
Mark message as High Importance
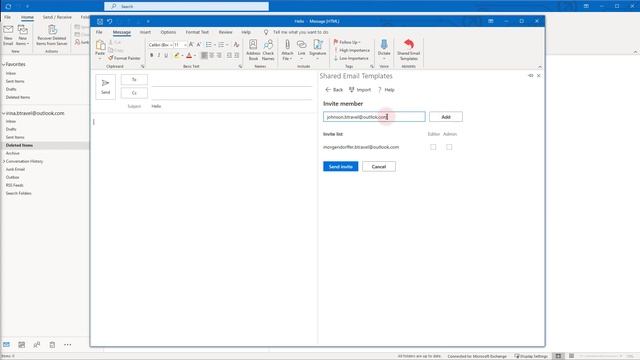click(x=352, y=50)
